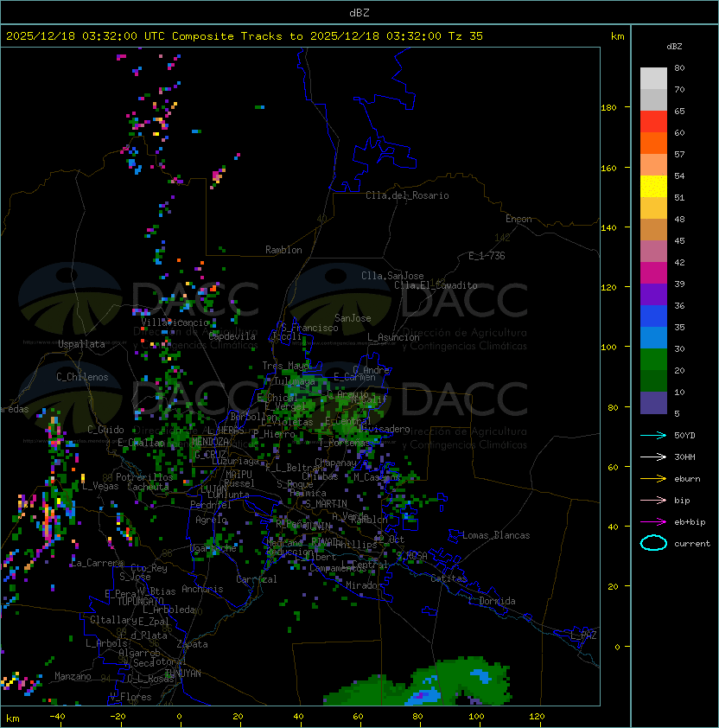Image resolution: width=719 pixels, height=728 pixels.
Task: Click the S_MARTIN label
Action: (x=327, y=504)
